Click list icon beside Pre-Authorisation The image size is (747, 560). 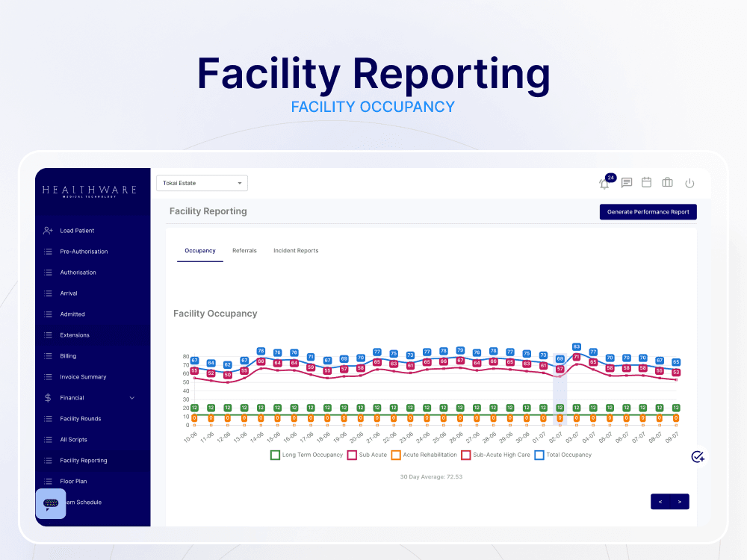click(x=48, y=252)
